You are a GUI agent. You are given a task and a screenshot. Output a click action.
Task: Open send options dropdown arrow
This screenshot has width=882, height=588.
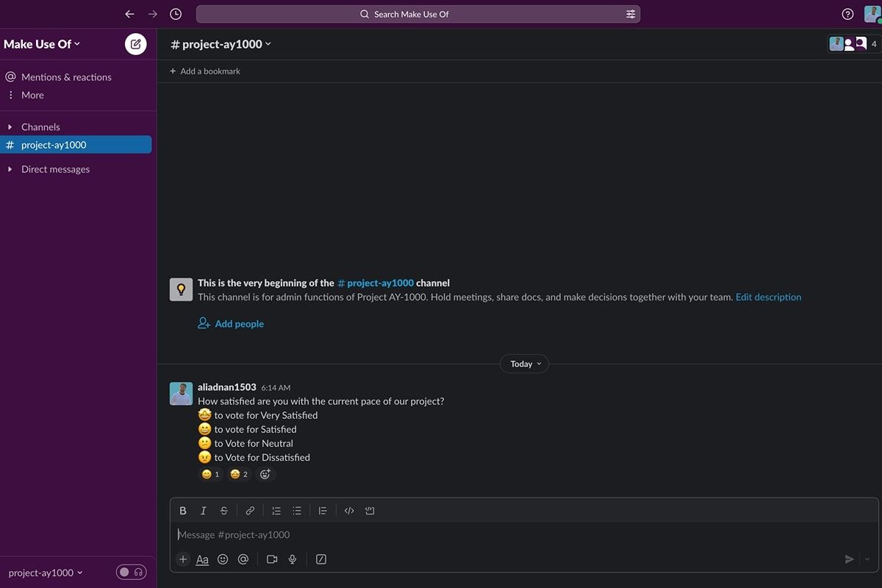click(867, 559)
